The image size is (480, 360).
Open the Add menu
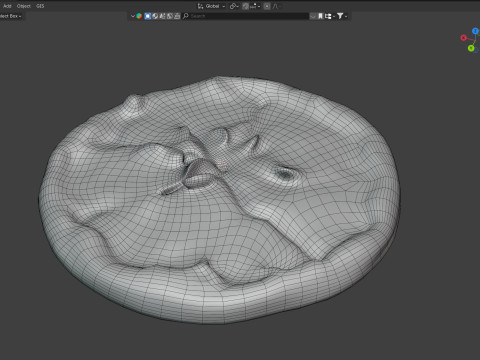coord(7,6)
